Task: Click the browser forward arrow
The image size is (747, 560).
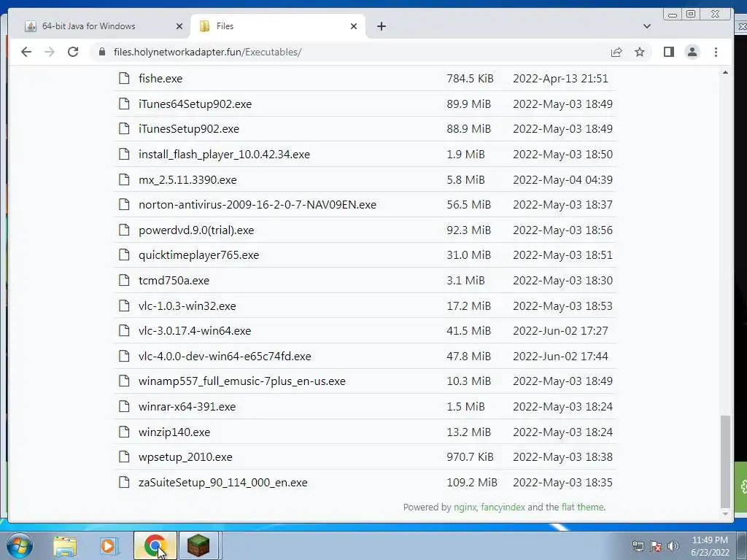Action: [50, 52]
